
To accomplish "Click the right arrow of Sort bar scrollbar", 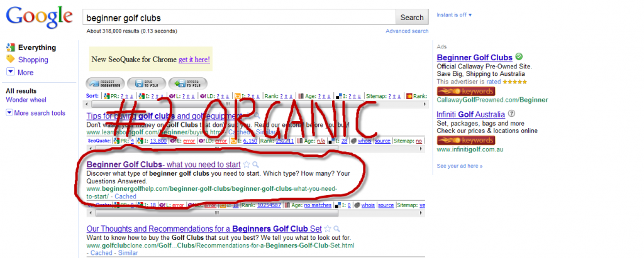I will 425,104.
